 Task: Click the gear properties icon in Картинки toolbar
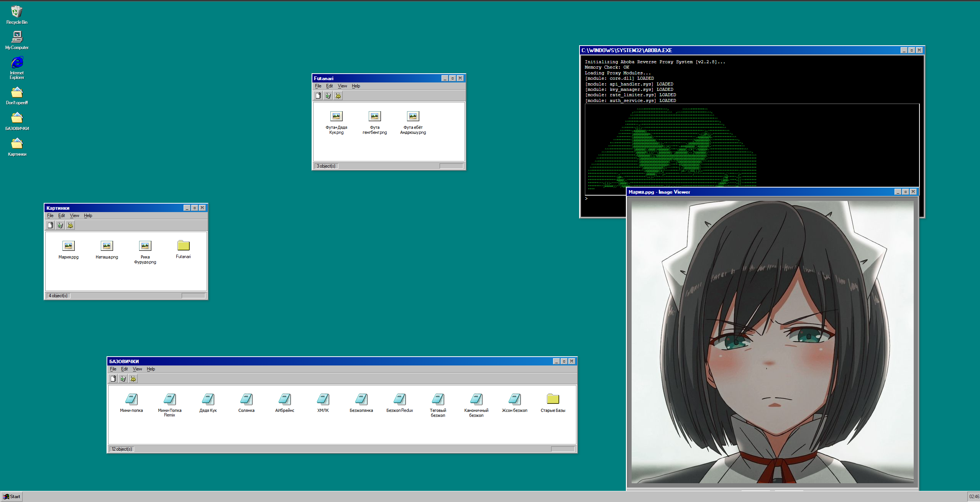(x=70, y=225)
